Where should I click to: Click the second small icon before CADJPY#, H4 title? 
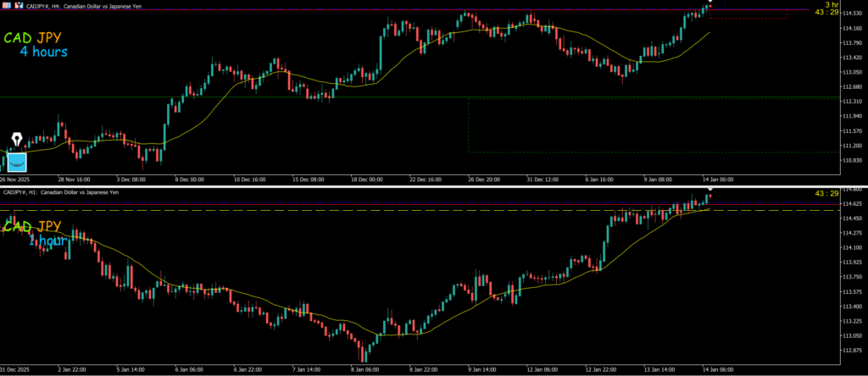pyautogui.click(x=17, y=4)
